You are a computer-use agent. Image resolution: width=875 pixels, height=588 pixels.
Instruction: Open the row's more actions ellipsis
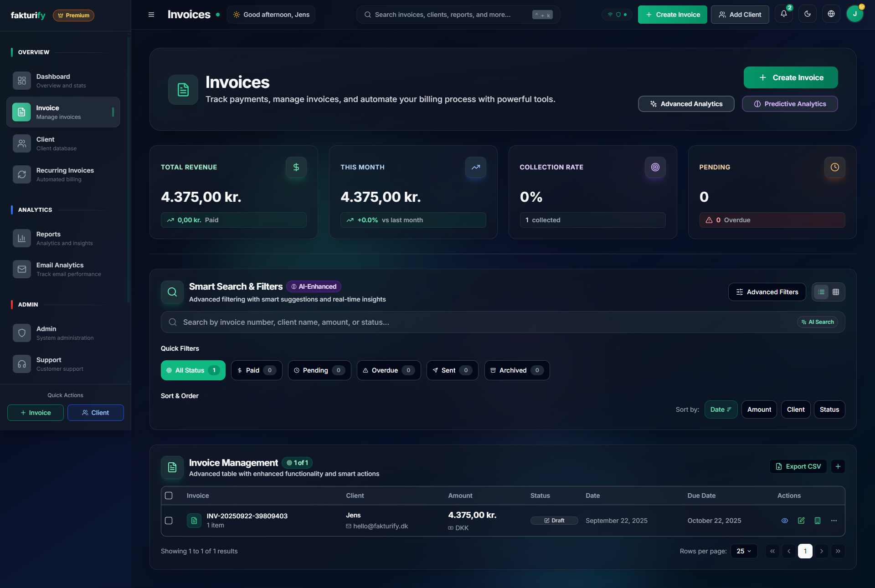coord(834,521)
